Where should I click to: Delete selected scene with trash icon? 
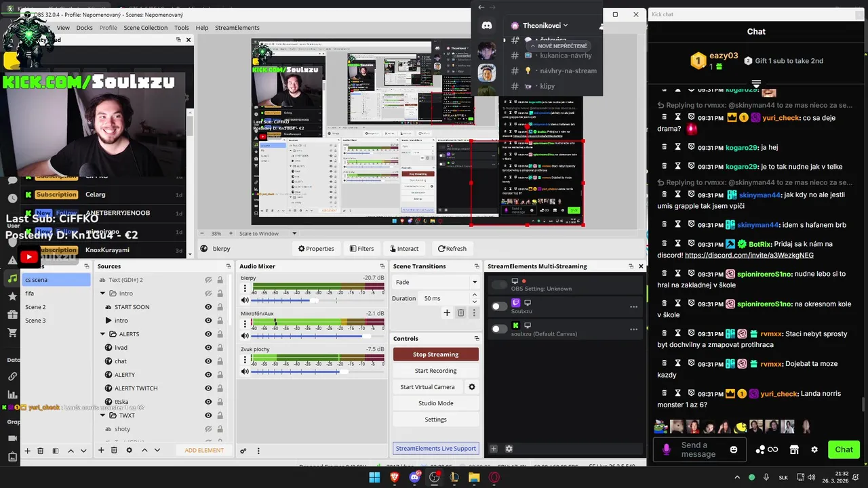click(x=41, y=451)
